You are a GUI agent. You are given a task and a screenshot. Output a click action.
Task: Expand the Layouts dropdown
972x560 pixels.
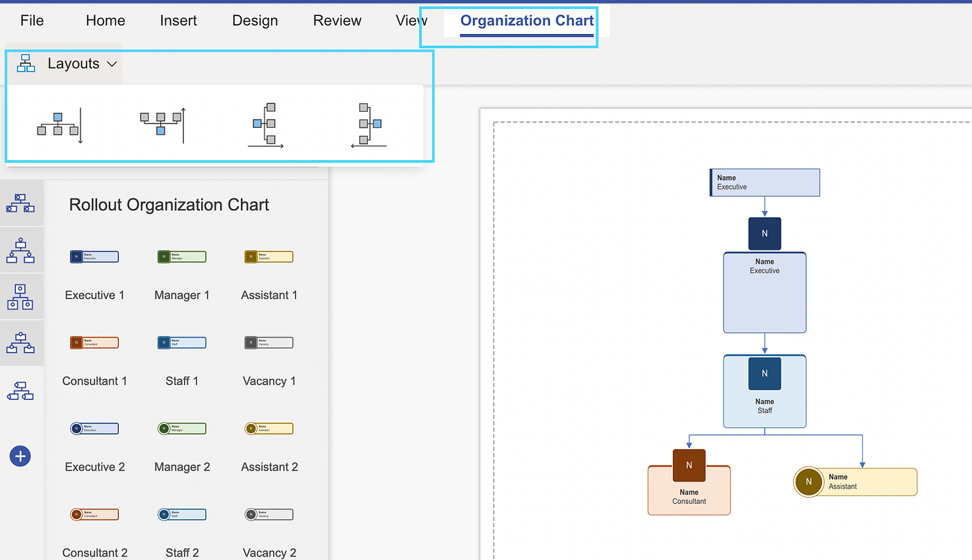[112, 63]
